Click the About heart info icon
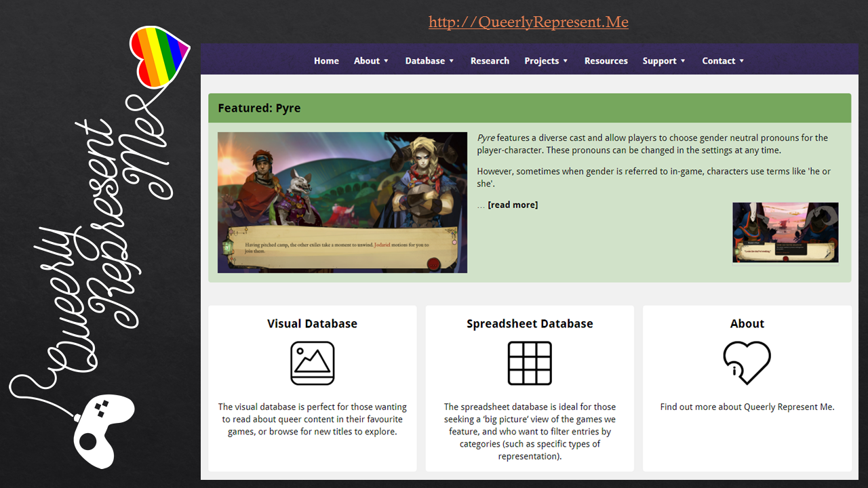The image size is (868, 488). point(747,363)
